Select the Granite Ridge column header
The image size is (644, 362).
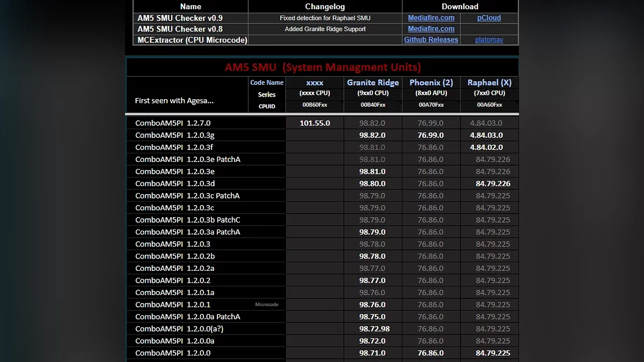point(373,82)
